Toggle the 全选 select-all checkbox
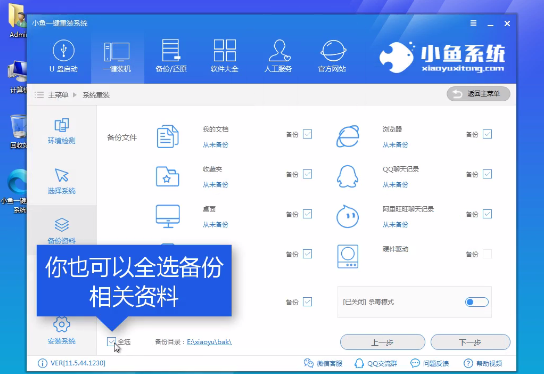 point(111,342)
